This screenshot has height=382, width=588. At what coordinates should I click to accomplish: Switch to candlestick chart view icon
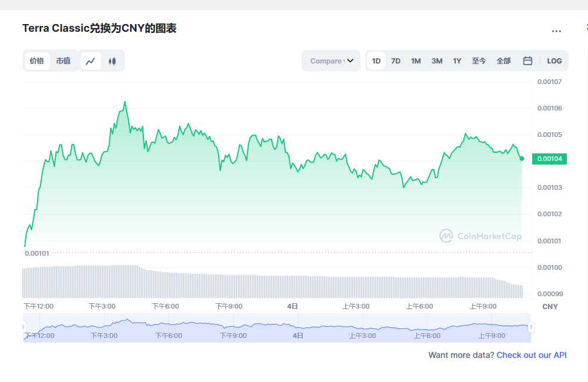112,61
